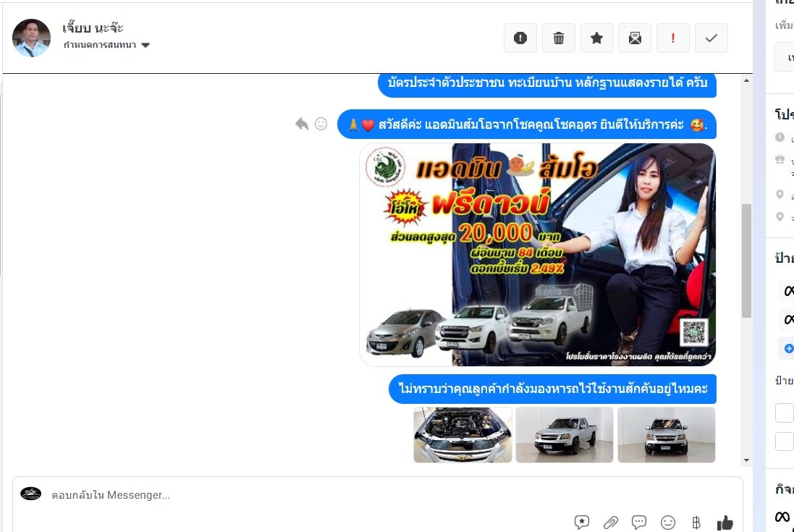Open the customer's profile picture
The image size is (794, 532).
[32, 38]
